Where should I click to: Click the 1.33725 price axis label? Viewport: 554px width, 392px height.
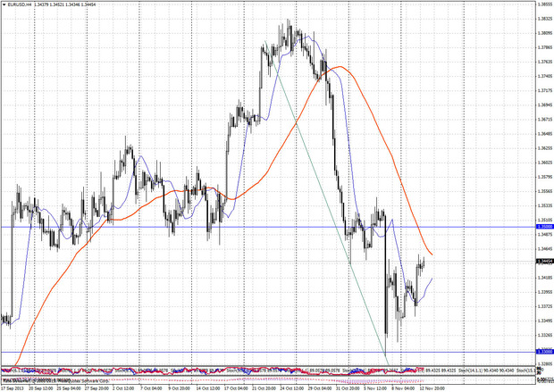(545, 306)
